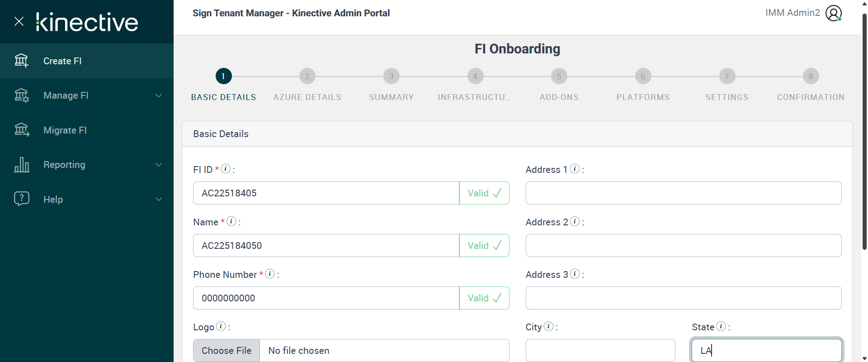Image resolution: width=868 pixels, height=362 pixels.
Task: Show info for the State field
Action: pos(721,326)
